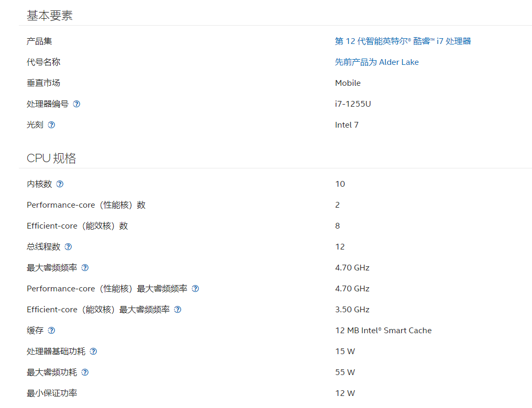This screenshot has width=532, height=408.
Task: Open help icon for Efficient-core 最大睿频频率
Action: tap(178, 309)
